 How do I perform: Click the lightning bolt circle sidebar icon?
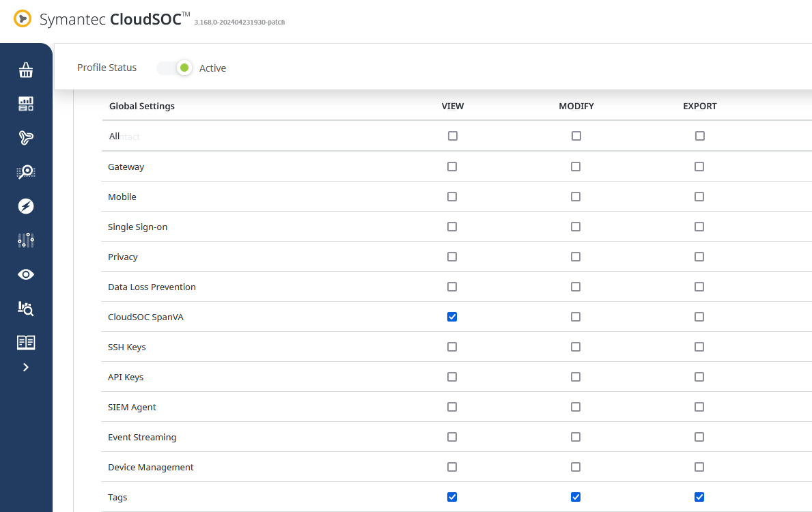26,206
